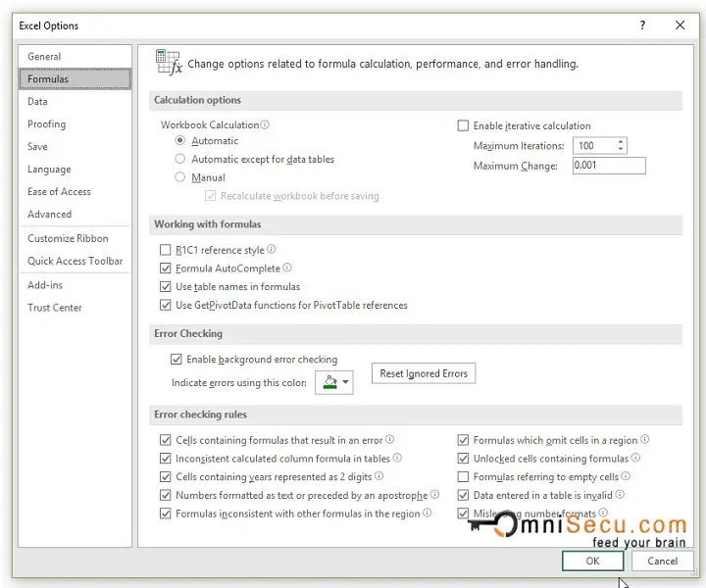Open the Add-ins category

pos(75,285)
